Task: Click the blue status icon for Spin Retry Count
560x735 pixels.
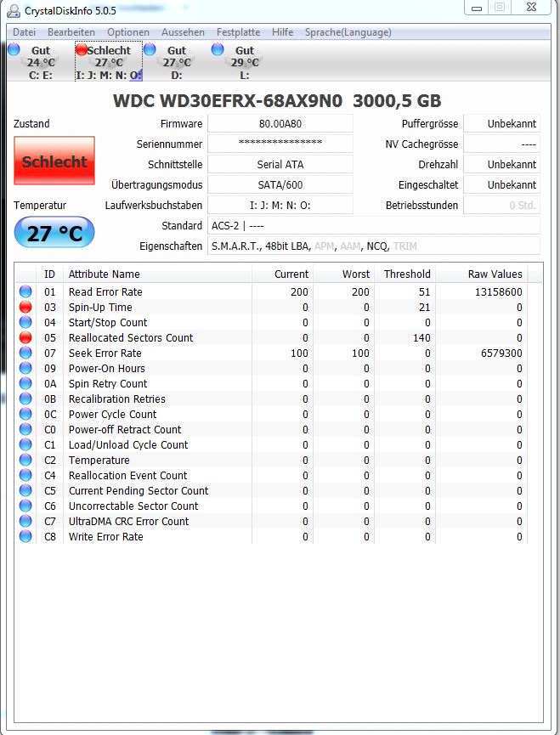Action: (25, 383)
